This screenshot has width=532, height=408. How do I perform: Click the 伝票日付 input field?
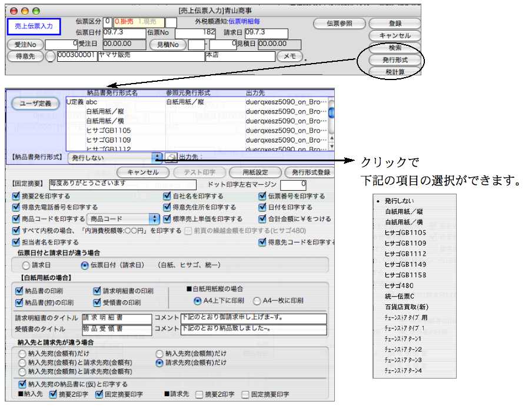coord(124,34)
